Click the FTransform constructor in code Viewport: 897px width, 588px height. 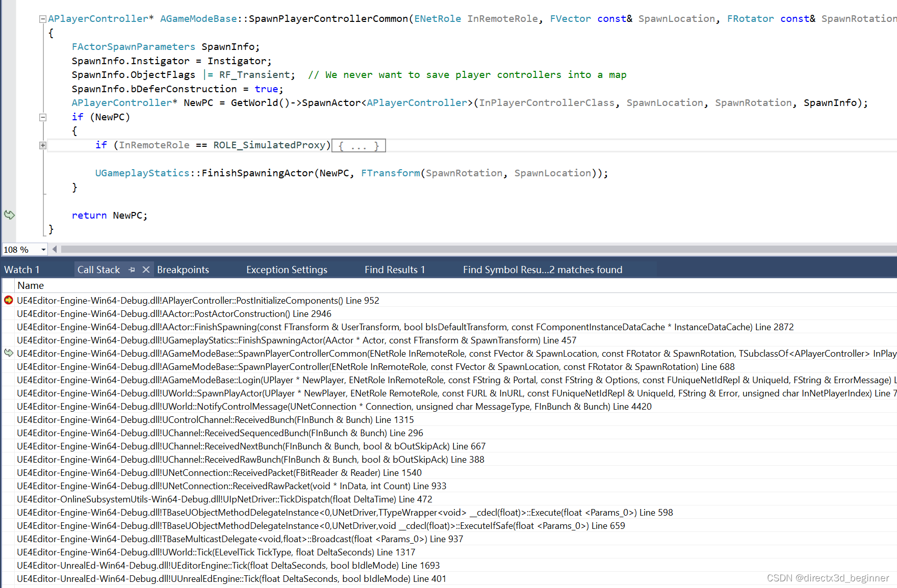pyautogui.click(x=391, y=173)
